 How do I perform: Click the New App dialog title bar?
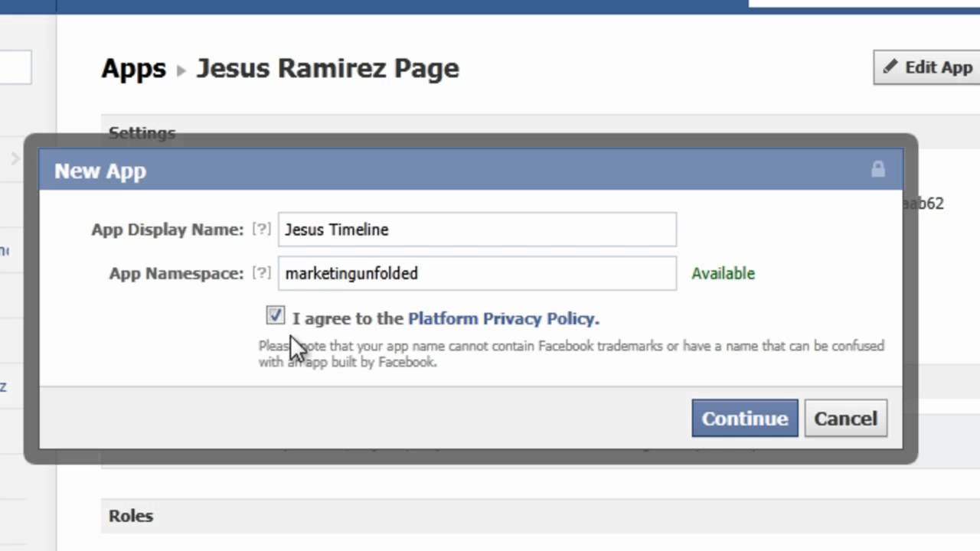[x=459, y=171]
